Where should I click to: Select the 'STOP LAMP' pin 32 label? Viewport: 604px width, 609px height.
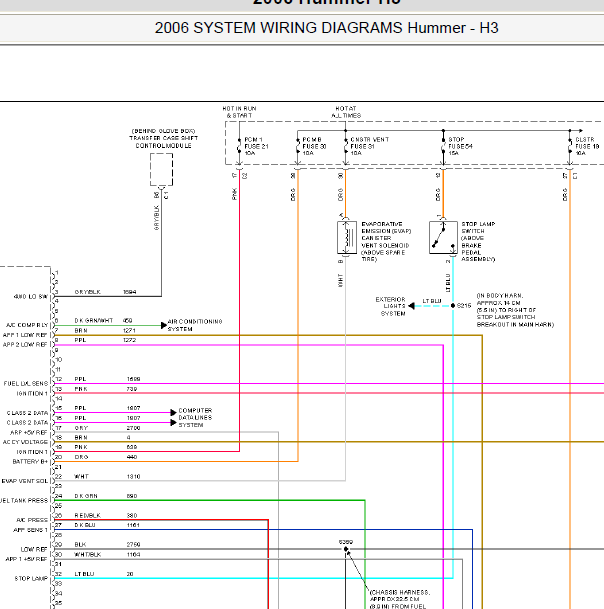pos(31,579)
